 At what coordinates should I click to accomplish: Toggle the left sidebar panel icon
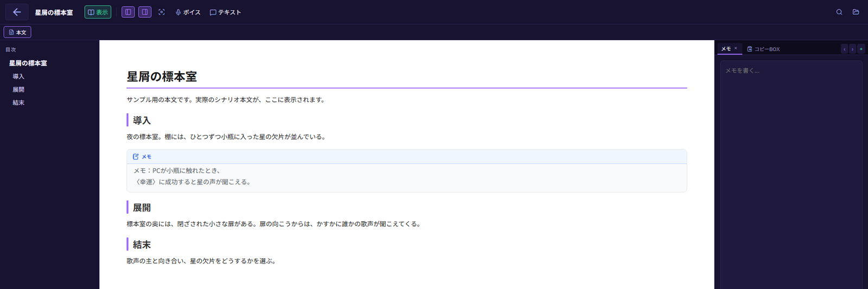pos(128,12)
